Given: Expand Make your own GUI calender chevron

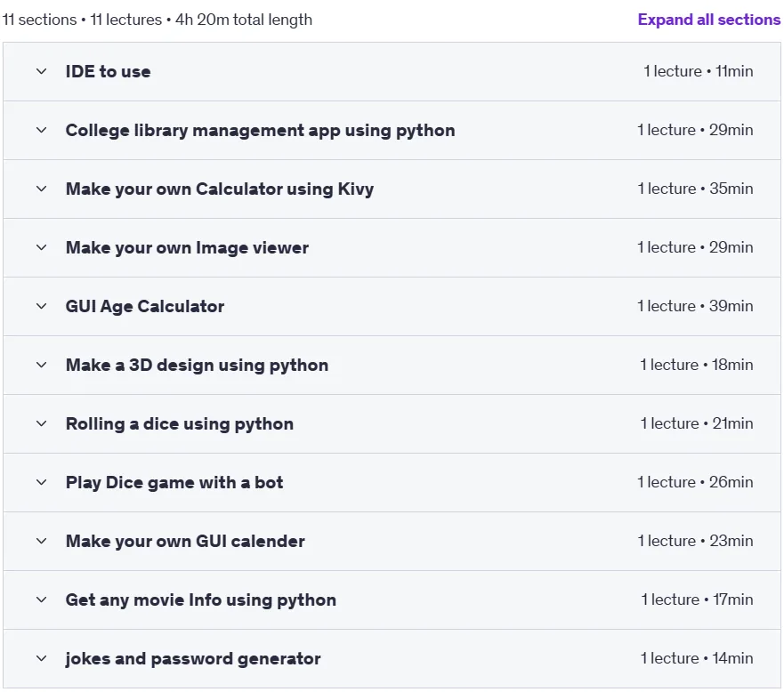Looking at the screenshot, I should pyautogui.click(x=42, y=541).
